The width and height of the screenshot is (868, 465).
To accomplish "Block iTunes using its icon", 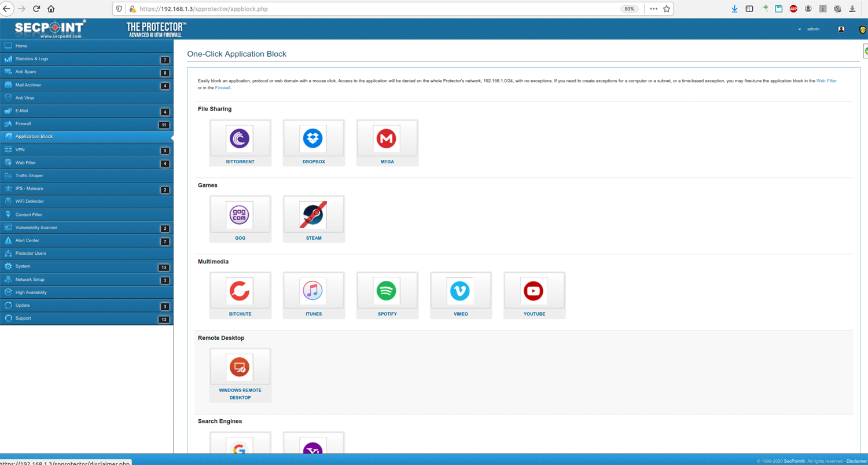I will (313, 291).
